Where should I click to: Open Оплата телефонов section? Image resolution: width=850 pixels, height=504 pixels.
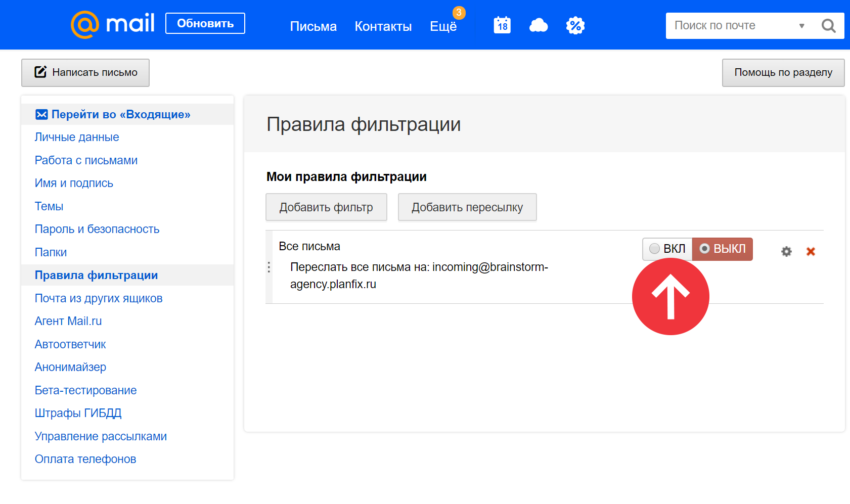point(85,459)
